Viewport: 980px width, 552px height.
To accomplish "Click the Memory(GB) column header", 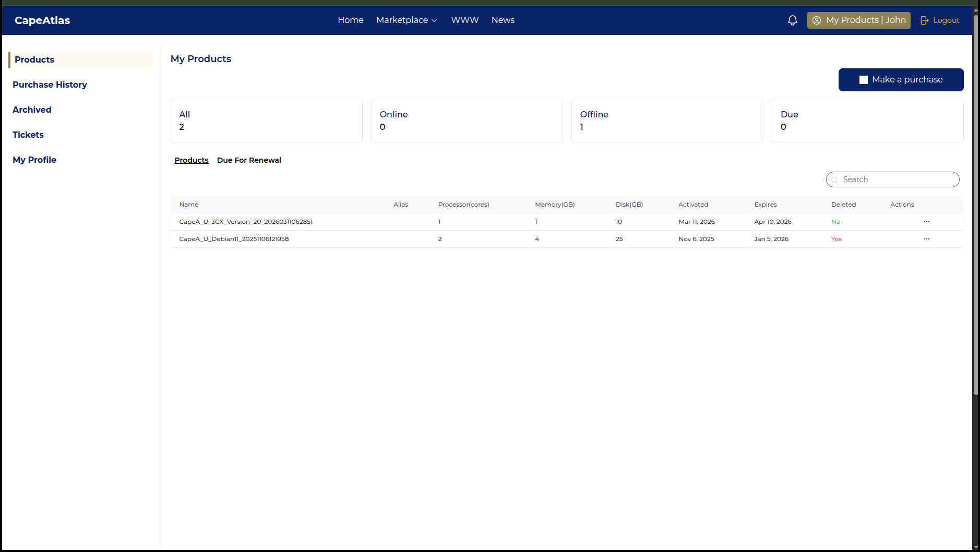I will (x=555, y=205).
